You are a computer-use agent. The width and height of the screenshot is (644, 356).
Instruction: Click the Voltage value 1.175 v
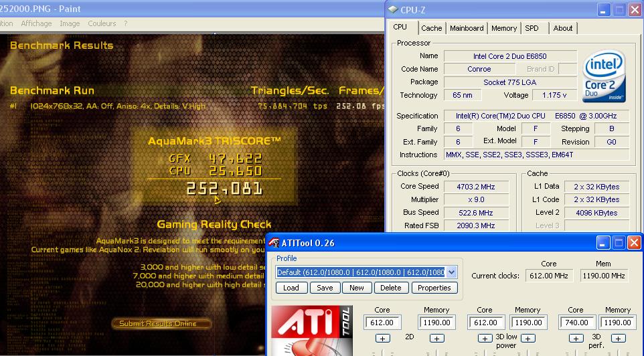coord(554,95)
